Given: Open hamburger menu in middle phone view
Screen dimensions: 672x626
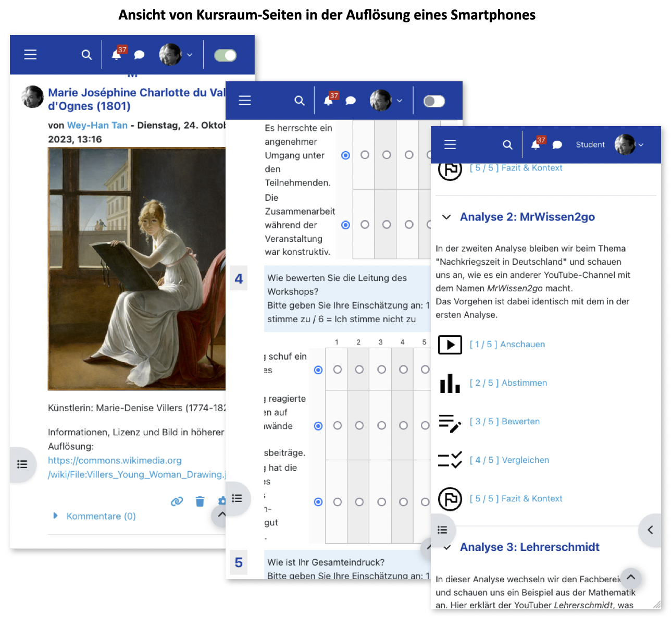Looking at the screenshot, I should 245,101.
